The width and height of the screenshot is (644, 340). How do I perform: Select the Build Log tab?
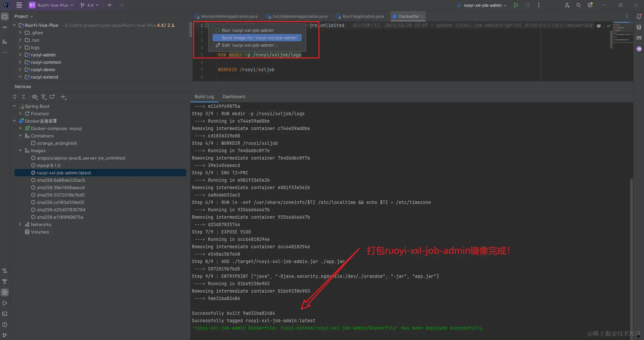(204, 96)
